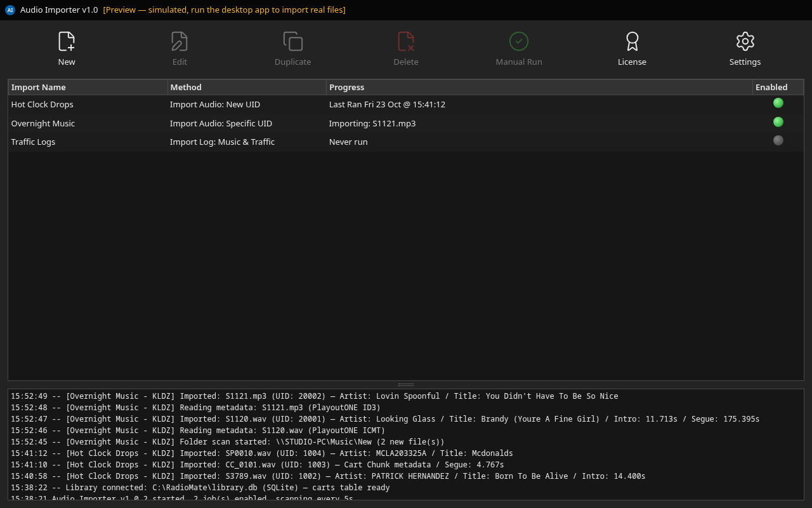Click the 15:41:10 Imported CC_0101.wav log line
The width and height of the screenshot is (812, 508).
[258, 465]
